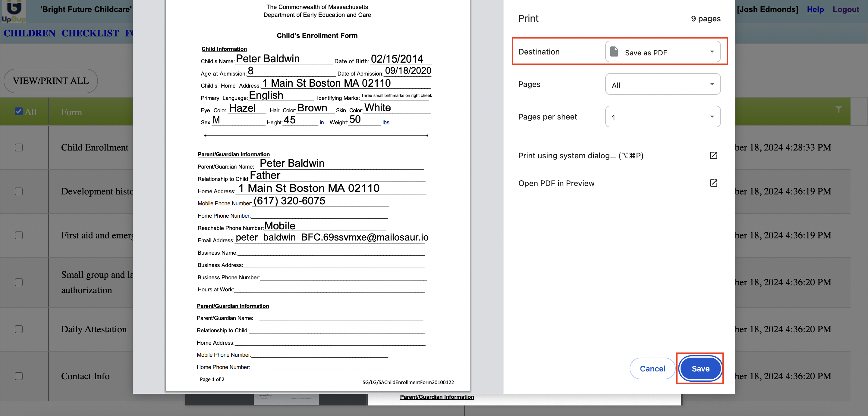Click external-link icon beside Open PDF in Preview
Viewport: 868px width, 416px height.
tap(713, 183)
